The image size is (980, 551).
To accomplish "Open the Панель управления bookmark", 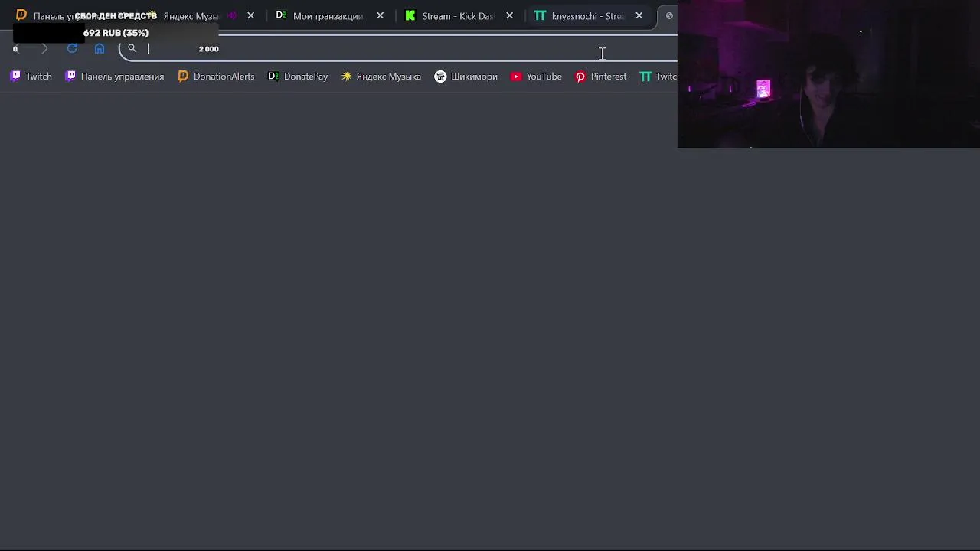I will coord(115,77).
